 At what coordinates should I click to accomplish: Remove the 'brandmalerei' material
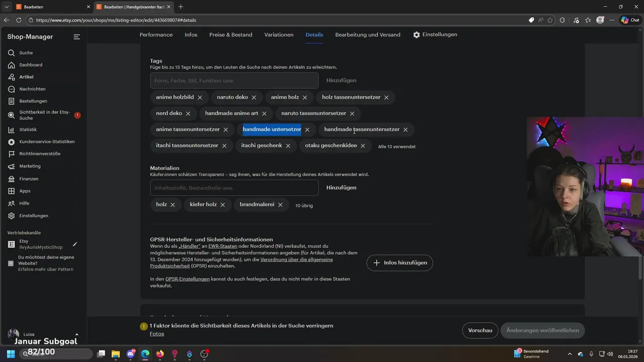280,205
